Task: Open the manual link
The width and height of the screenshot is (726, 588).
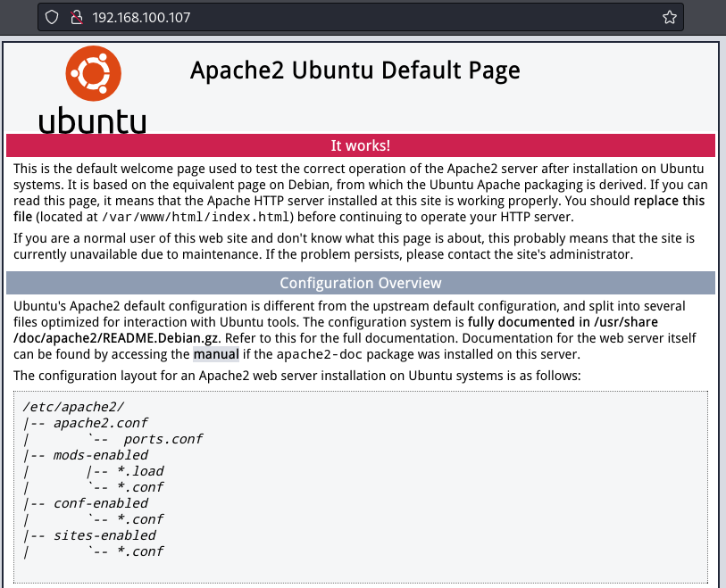Action: tap(215, 353)
